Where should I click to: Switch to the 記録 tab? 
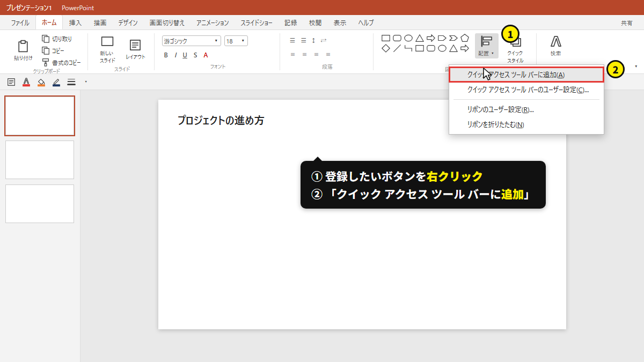pos(291,23)
